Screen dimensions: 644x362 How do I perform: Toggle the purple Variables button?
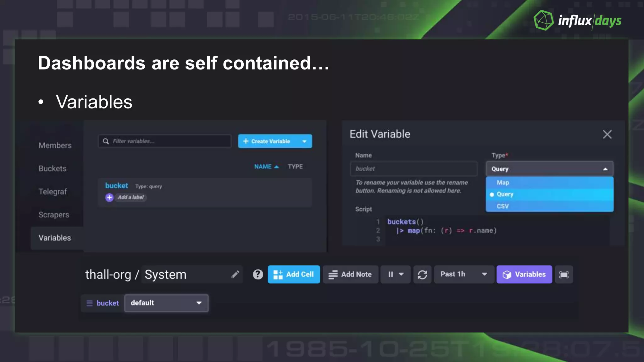coord(524,274)
